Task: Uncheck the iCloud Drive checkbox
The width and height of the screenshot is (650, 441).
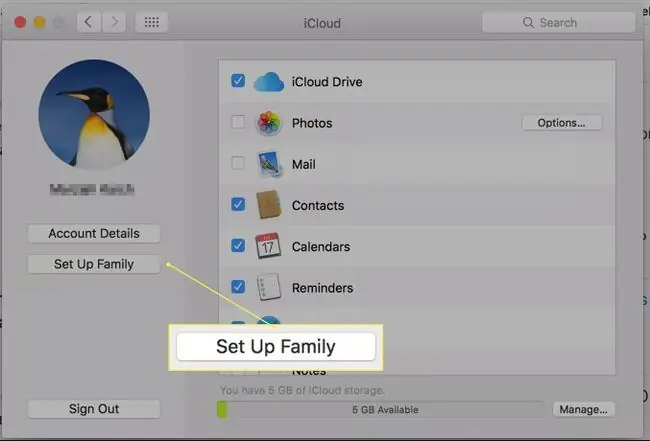Action: coord(238,81)
